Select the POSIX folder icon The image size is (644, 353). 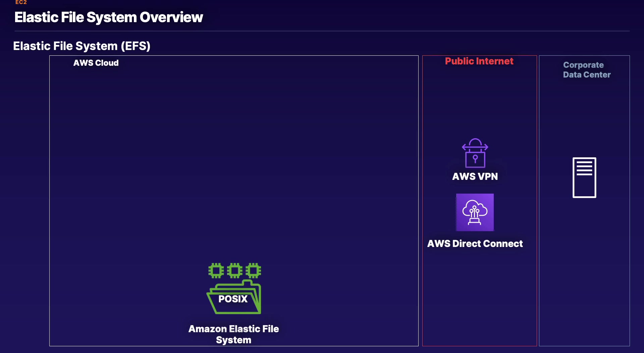pyautogui.click(x=234, y=297)
